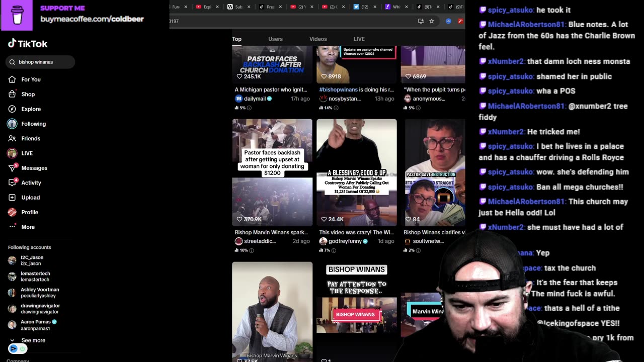
Task: Click the Following avatar icon in sidebar
Action: [12, 124]
